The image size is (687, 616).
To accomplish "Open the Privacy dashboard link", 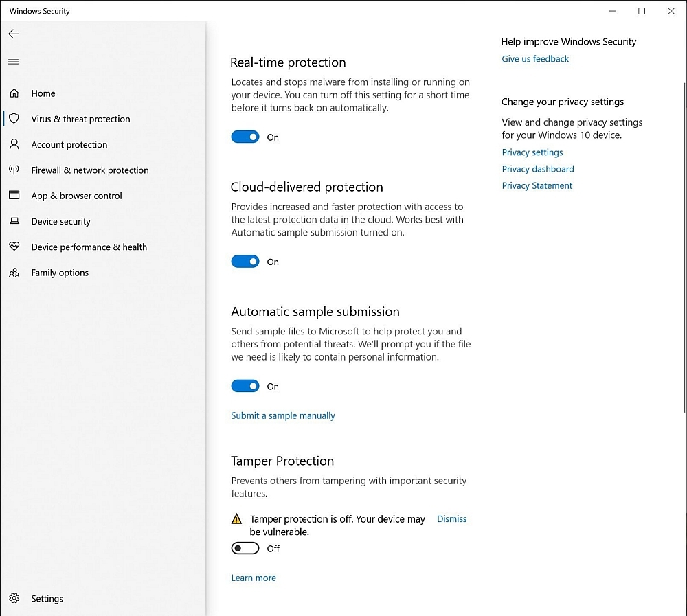I will (x=538, y=169).
